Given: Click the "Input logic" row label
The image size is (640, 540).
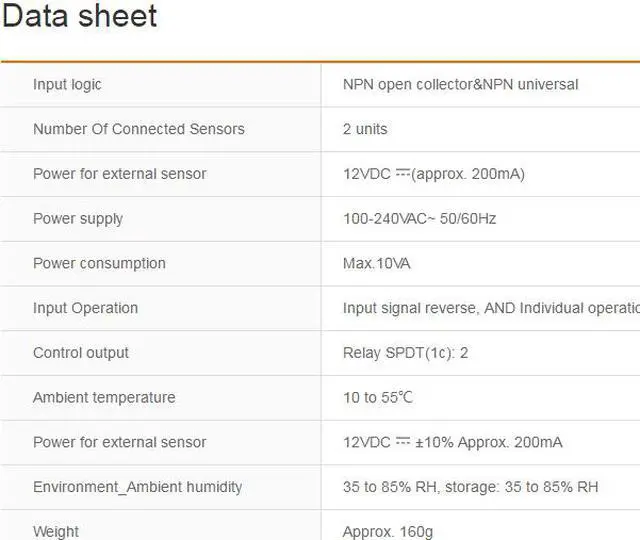Looking at the screenshot, I should click(67, 85).
